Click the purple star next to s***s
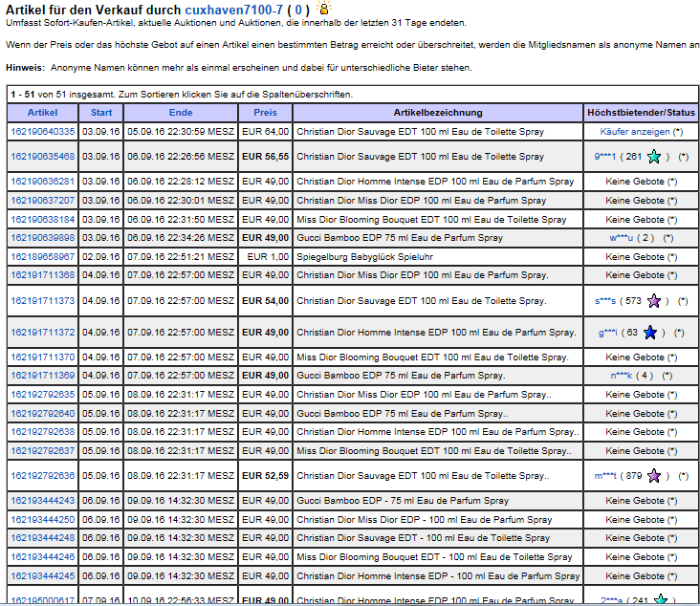This screenshot has width=700, height=606. (x=654, y=301)
